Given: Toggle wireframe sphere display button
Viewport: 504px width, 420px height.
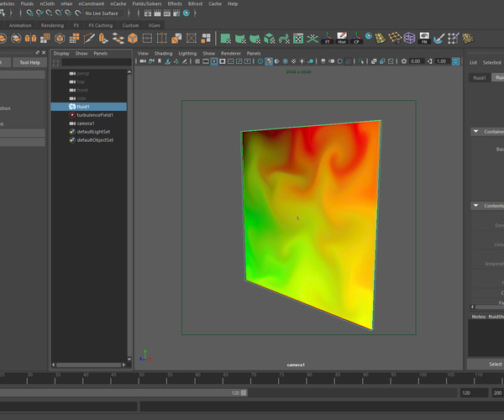Looking at the screenshot, I should tap(260, 61).
